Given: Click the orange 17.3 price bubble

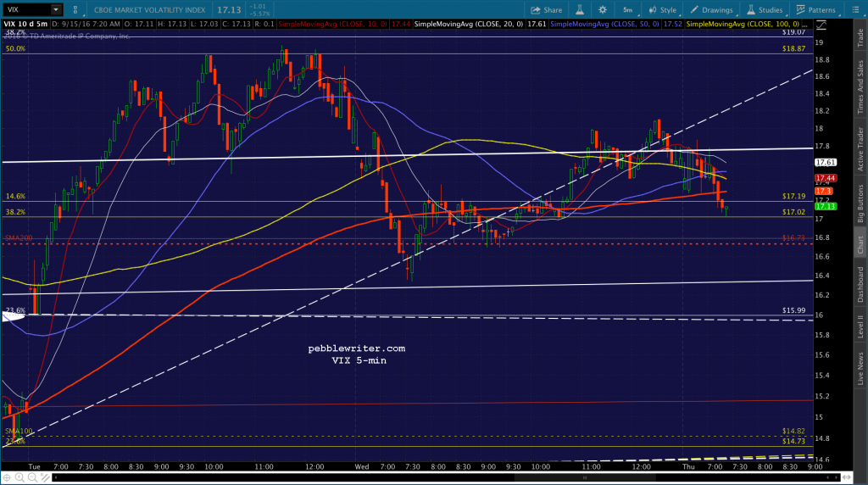Looking at the screenshot, I should [x=824, y=191].
